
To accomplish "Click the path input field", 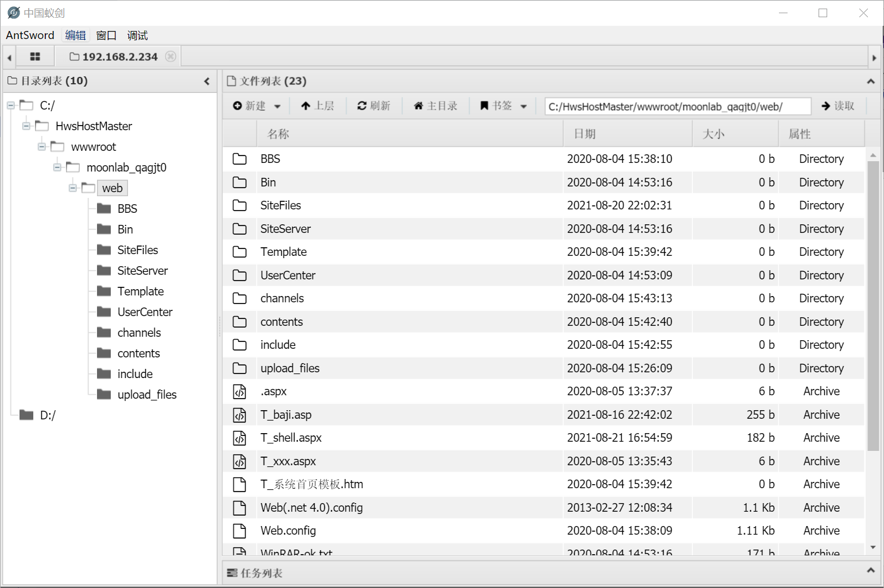I will pyautogui.click(x=678, y=107).
